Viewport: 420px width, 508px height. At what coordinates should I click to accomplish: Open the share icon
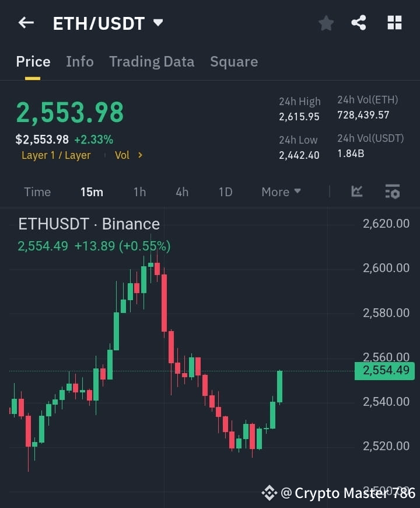click(x=359, y=23)
